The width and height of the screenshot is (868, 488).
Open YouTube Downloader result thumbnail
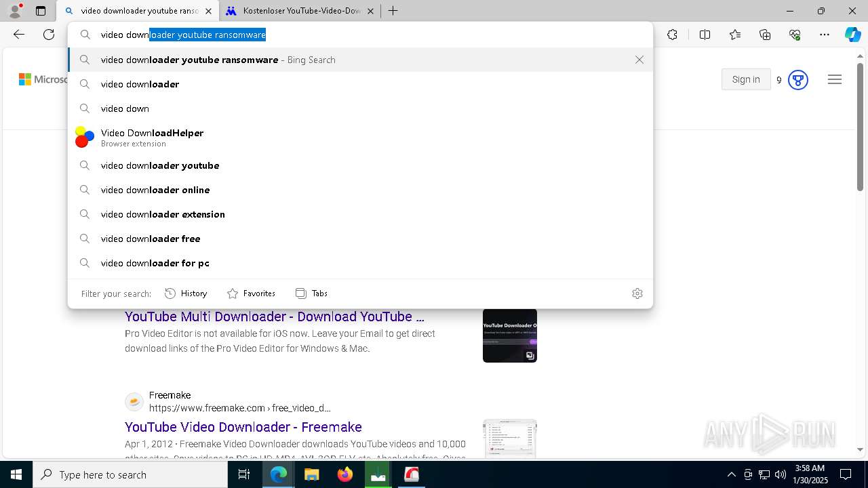point(510,335)
